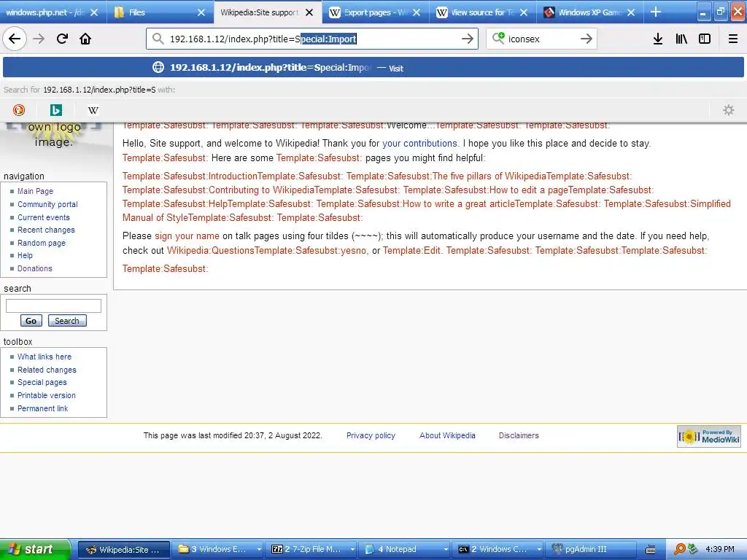
Task: Click the globe icon in the URL suggestion
Action: [158, 68]
